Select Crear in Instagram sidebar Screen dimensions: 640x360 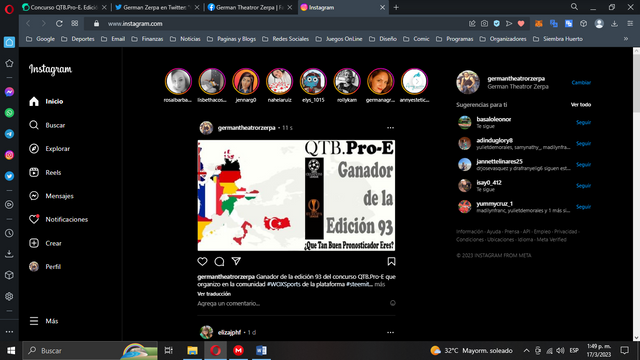pos(45,243)
